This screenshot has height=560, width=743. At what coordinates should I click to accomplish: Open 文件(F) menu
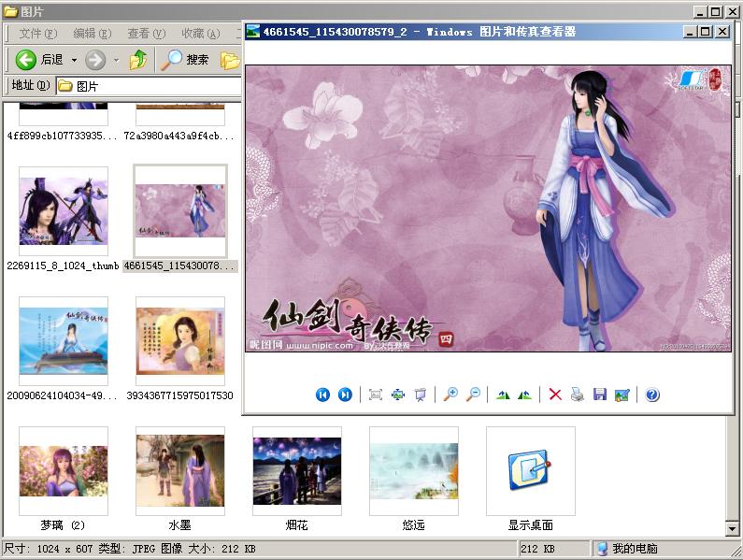(38, 34)
